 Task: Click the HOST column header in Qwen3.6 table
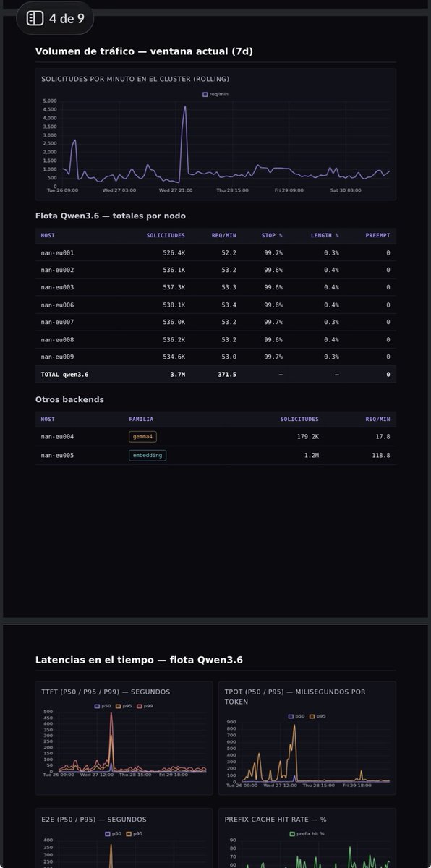point(48,236)
